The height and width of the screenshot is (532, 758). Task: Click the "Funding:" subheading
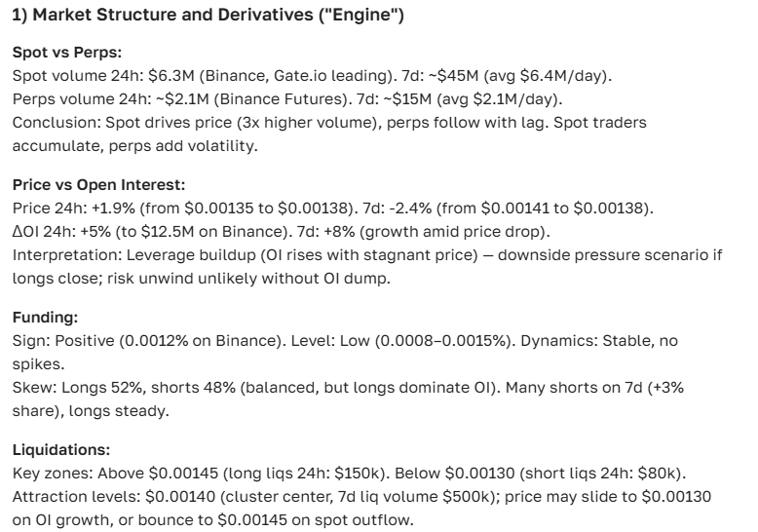[43, 316]
